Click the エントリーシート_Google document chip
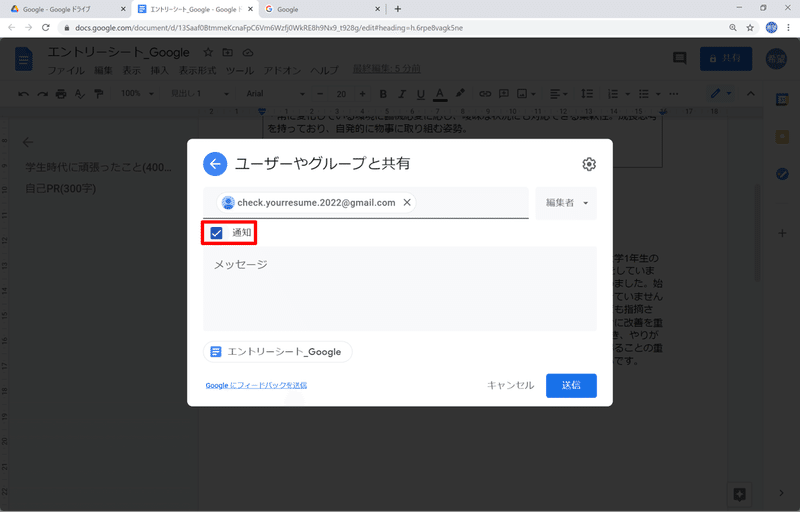This screenshot has width=800, height=512. coord(278,352)
